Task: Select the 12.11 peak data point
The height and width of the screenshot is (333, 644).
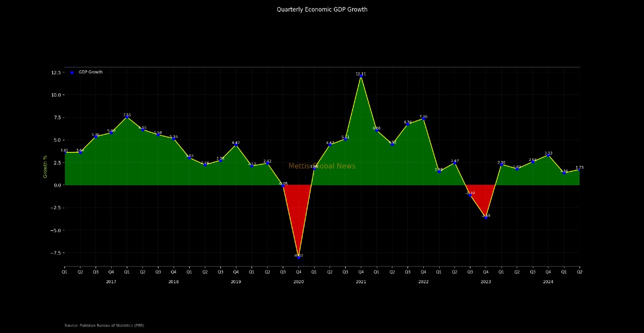Action: click(361, 76)
